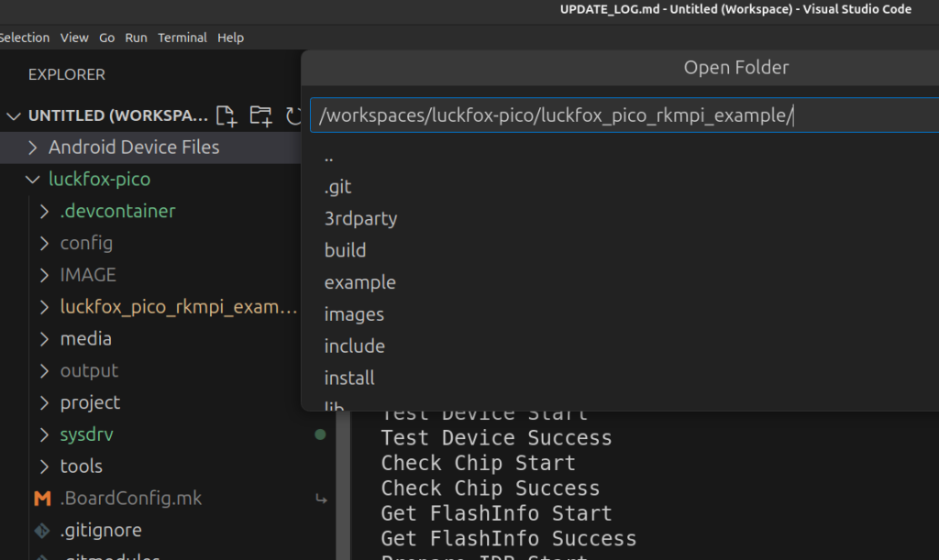
Task: Click the symlink arrow icon next to .BoardConfig.mk
Action: [321, 499]
